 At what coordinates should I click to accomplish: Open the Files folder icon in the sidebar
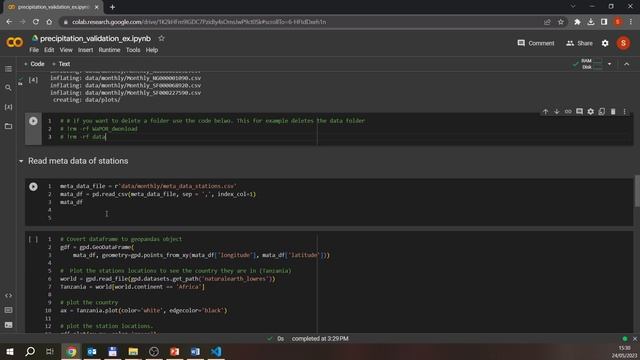pyautogui.click(x=8, y=126)
